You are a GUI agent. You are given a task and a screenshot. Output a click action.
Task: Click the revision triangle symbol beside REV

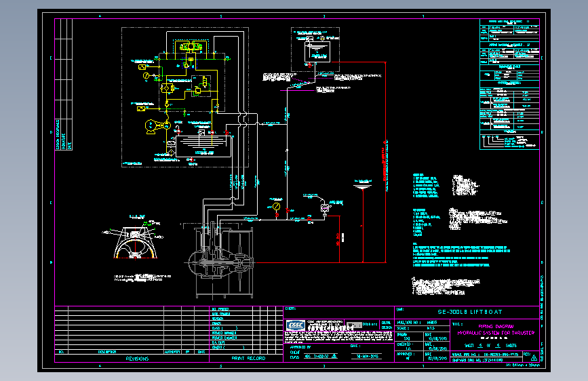[x=534, y=358]
